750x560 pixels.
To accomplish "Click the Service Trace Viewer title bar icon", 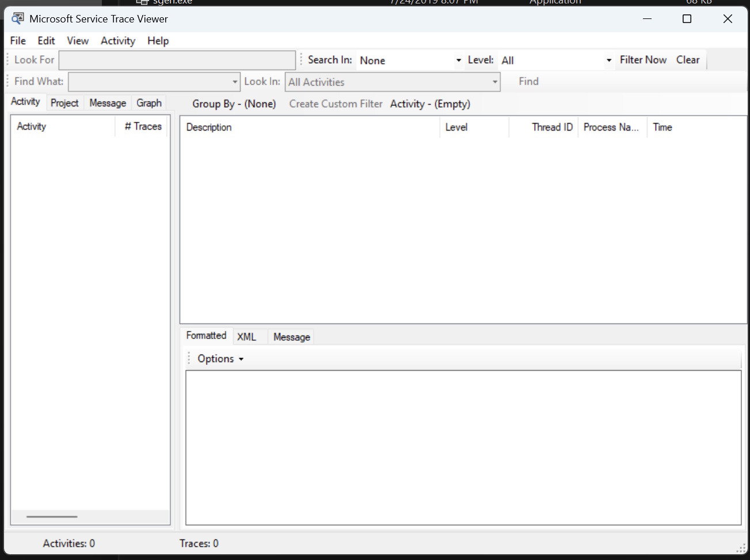I will pos(18,18).
